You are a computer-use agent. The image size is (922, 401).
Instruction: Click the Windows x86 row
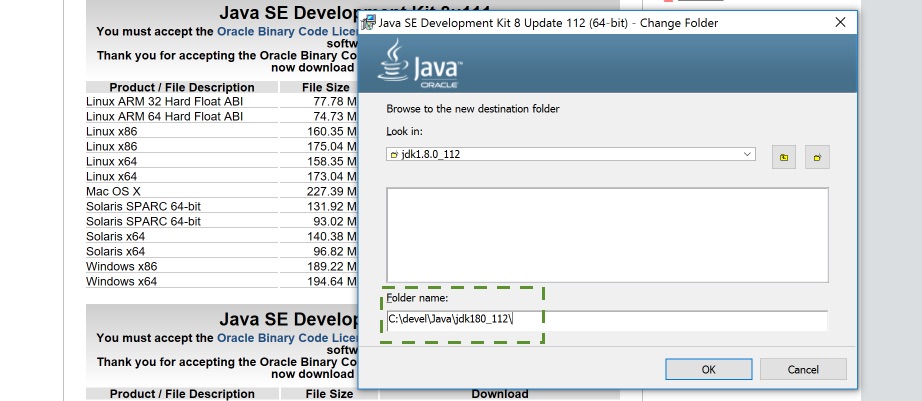221,266
